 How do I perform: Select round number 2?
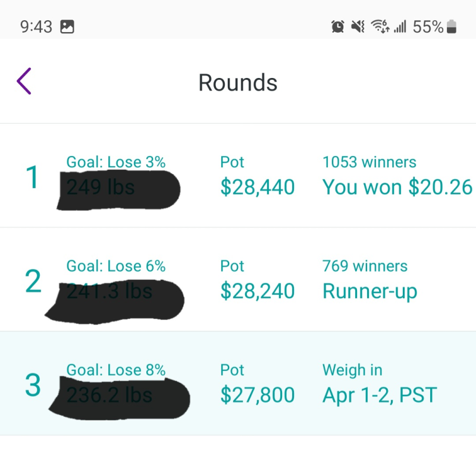tap(33, 282)
